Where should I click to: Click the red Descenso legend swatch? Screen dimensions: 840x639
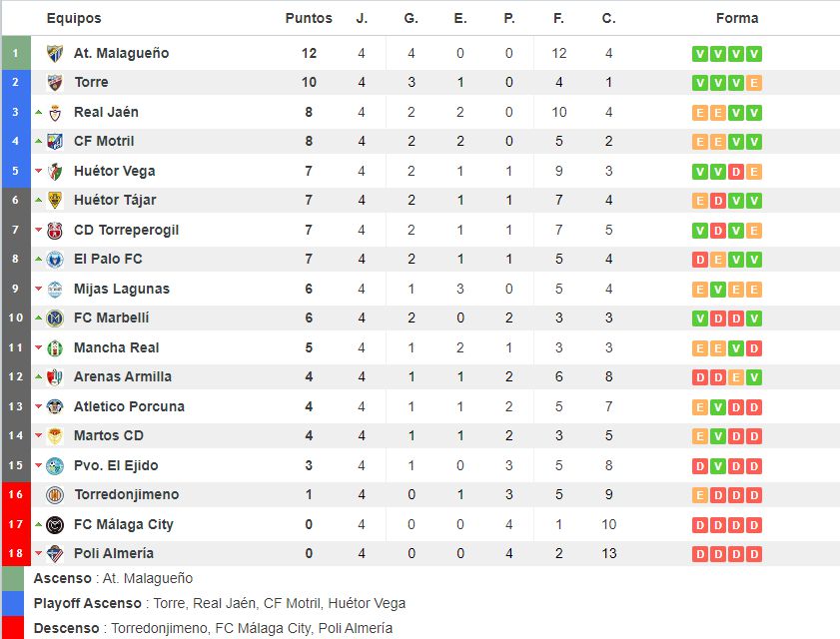coord(13,628)
